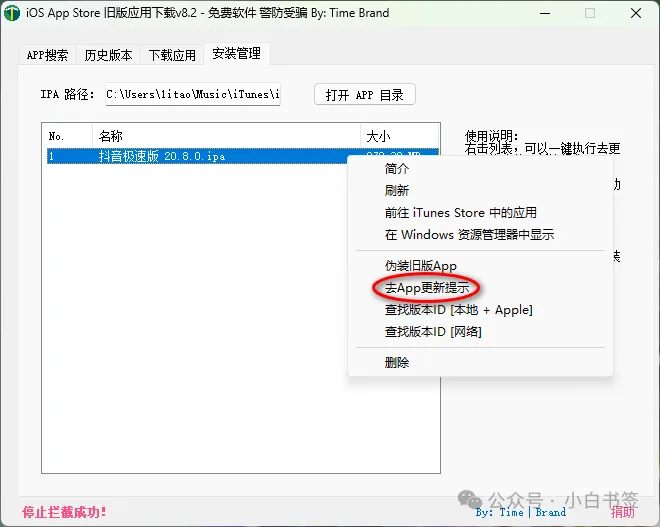Screen dimensions: 660x527
Task: Choose 刷新 in the context menu
Action: [480, 191]
